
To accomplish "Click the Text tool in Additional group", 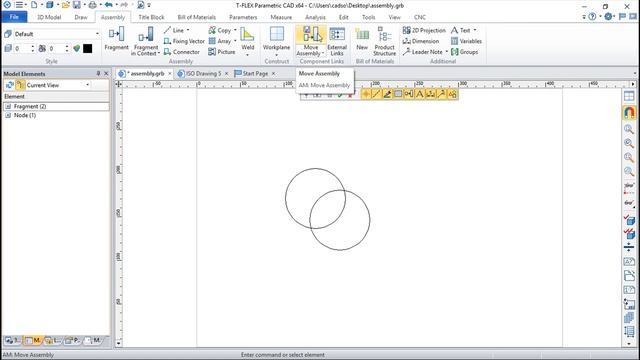I will [x=460, y=30].
